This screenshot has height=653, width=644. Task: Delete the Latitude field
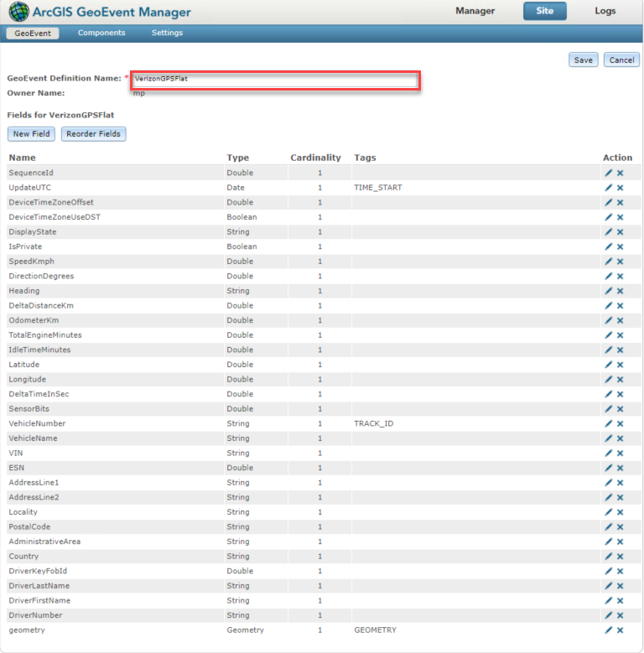point(621,365)
